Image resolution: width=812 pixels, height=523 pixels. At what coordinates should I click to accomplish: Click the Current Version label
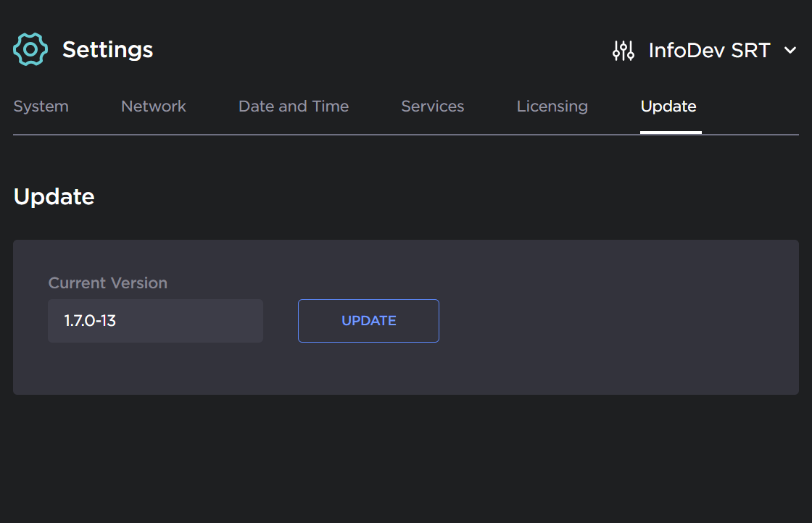point(108,283)
